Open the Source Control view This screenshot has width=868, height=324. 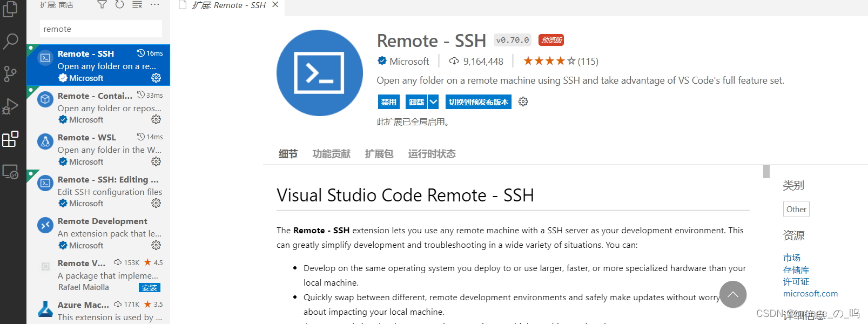pos(10,74)
